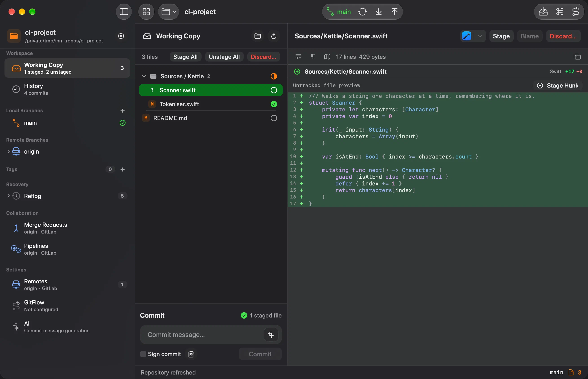The image size is (588, 379).
Task: Click the Stage Hunk button
Action: click(x=558, y=85)
